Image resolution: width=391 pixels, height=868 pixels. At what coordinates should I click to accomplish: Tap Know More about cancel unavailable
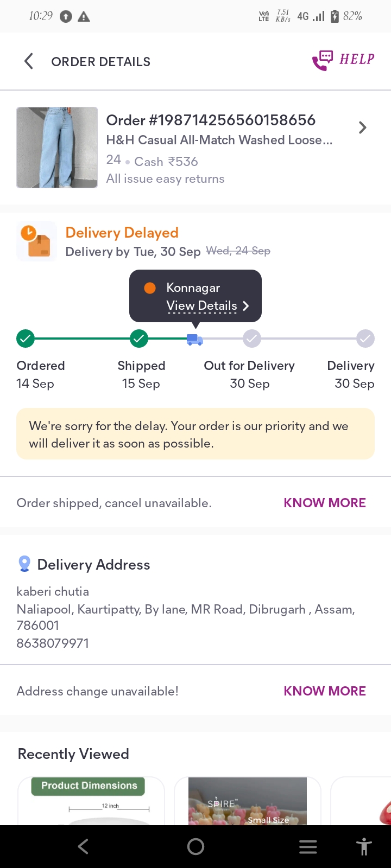click(x=324, y=503)
